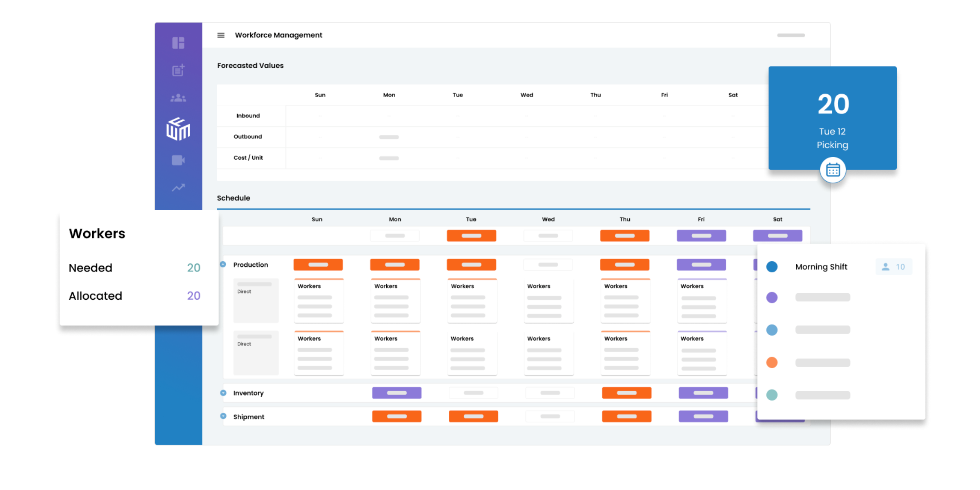This screenshot has height=490, width=980.
Task: Select the purple shift color dot
Action: (x=772, y=297)
